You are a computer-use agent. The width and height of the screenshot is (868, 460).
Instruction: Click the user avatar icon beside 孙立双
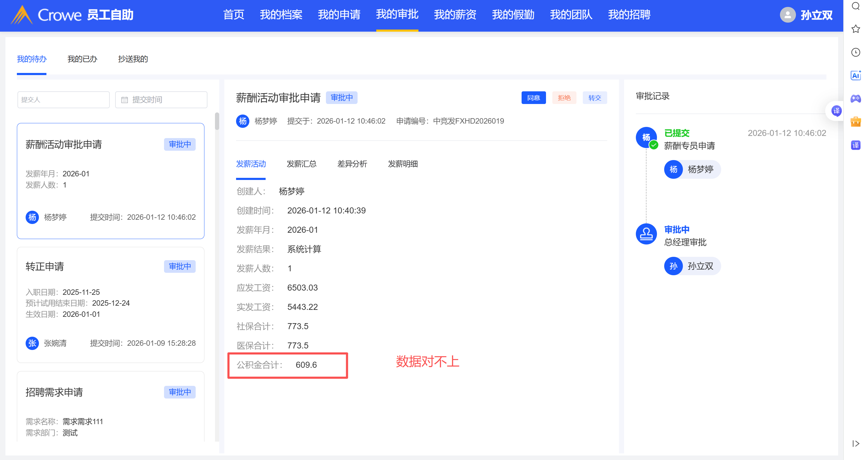pyautogui.click(x=788, y=15)
